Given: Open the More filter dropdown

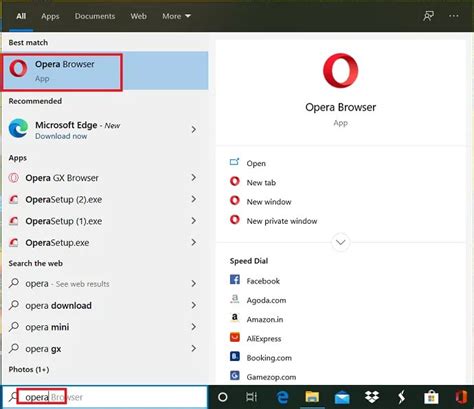Looking at the screenshot, I should (x=176, y=16).
